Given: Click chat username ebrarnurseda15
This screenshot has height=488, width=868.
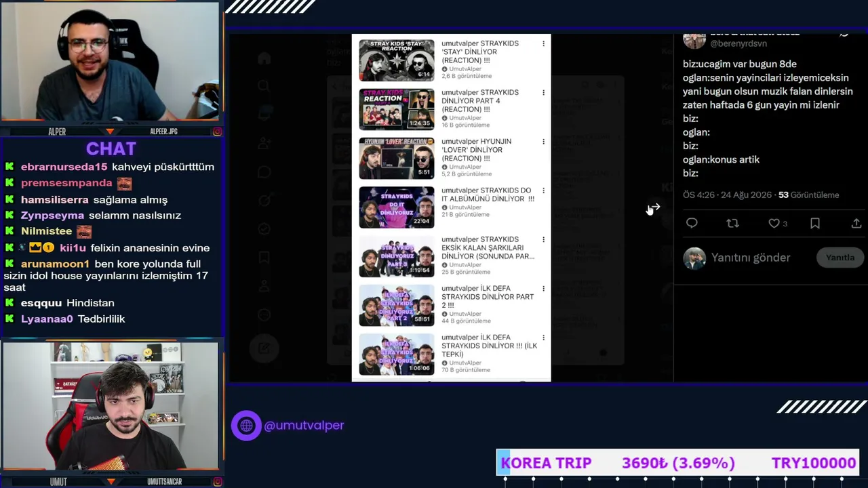Looking at the screenshot, I should pyautogui.click(x=64, y=167).
